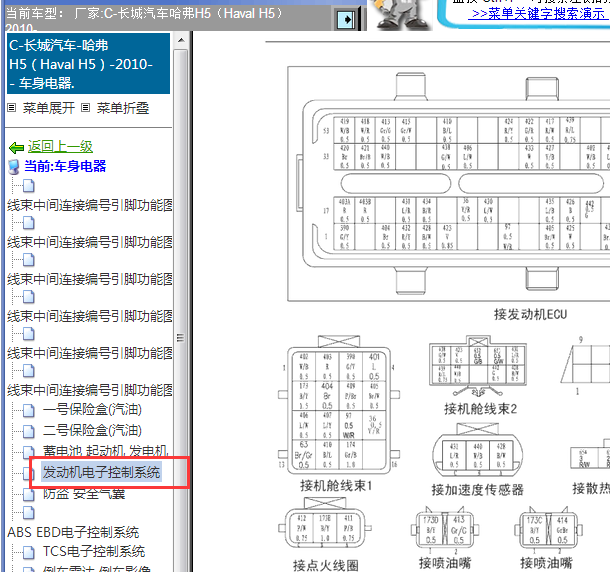The height and width of the screenshot is (572, 610).
Task: Select 发动机电子控制系统 tree entry
Action: tap(101, 472)
